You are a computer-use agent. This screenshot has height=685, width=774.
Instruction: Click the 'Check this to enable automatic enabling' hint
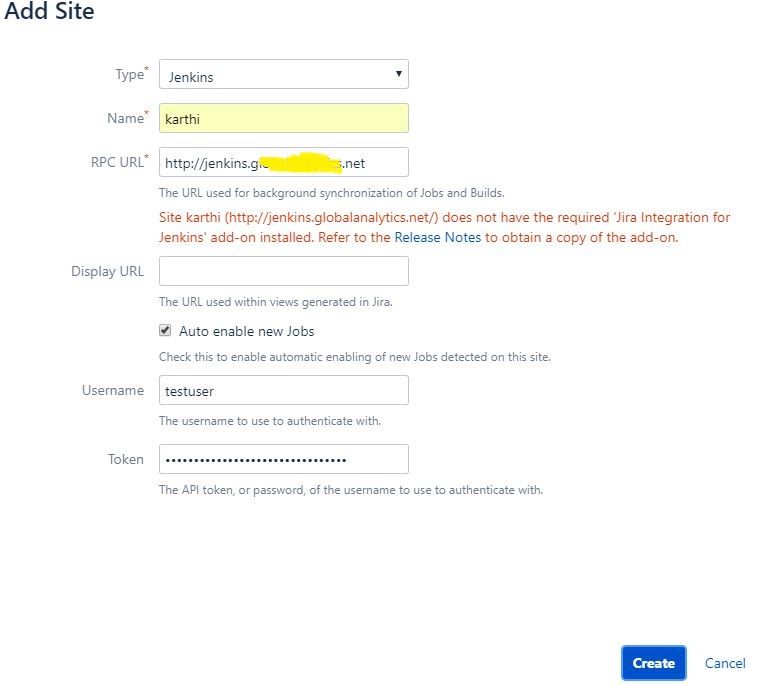[x=354, y=357]
